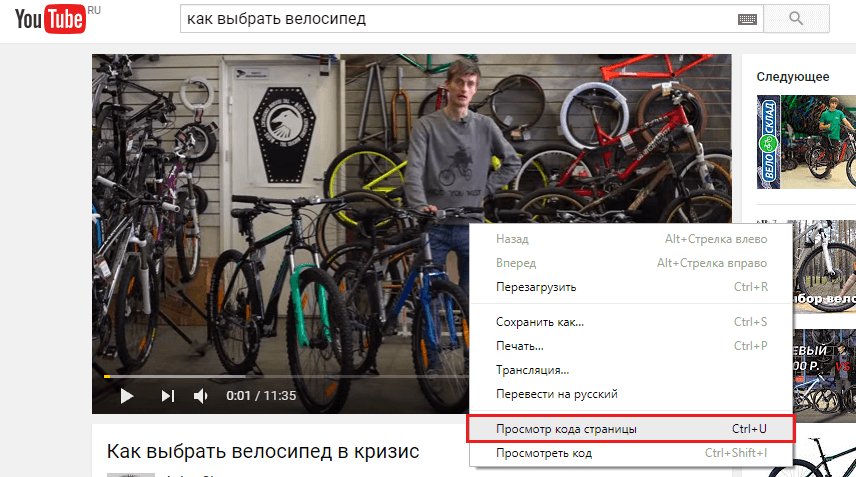Play the video with the play button

coord(127,396)
